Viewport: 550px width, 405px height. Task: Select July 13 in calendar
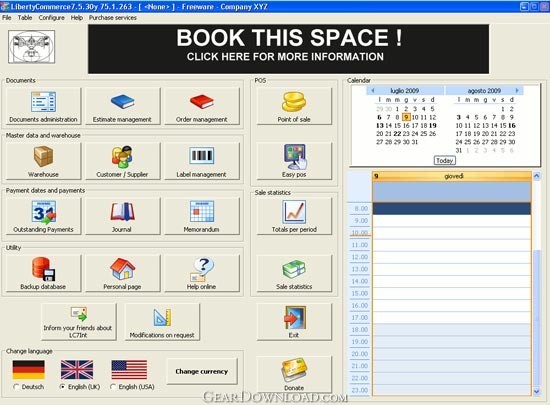coord(380,125)
